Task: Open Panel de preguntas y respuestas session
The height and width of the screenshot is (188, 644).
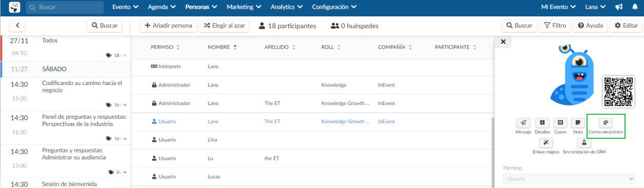Action: [66, 128]
